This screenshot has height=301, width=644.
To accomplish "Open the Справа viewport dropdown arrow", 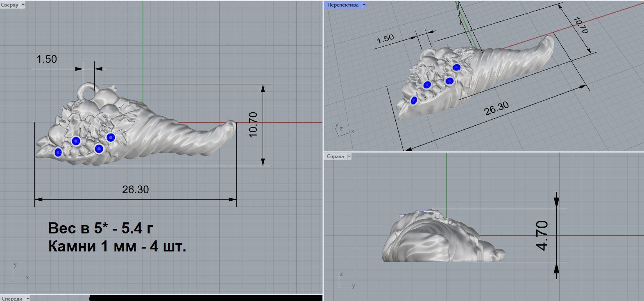I will coord(349,156).
